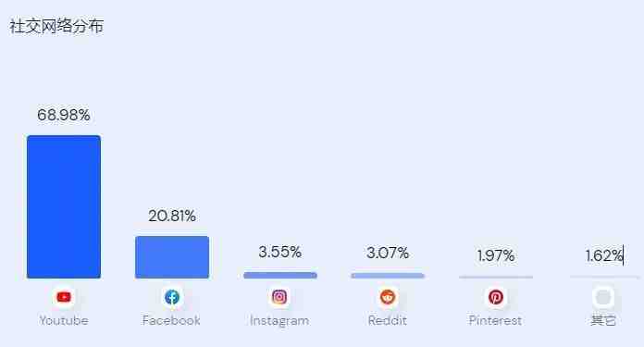Screen dimensions: 644x347
Task: Click the Youtube text label
Action: pyautogui.click(x=64, y=321)
